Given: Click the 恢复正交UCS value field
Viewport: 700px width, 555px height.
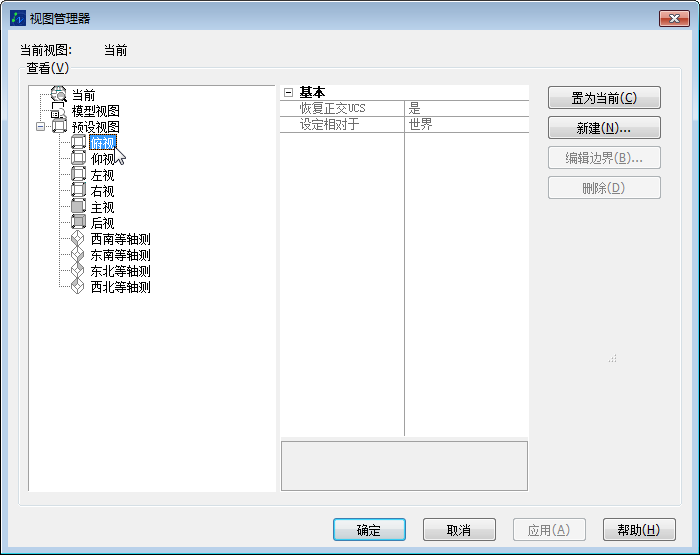Looking at the screenshot, I should pos(466,108).
